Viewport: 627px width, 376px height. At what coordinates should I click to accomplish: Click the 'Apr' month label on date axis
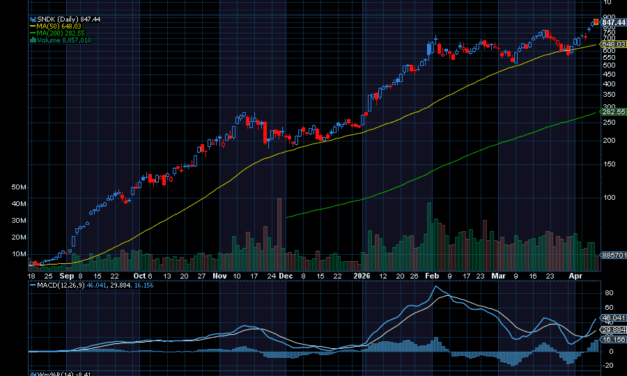click(575, 276)
